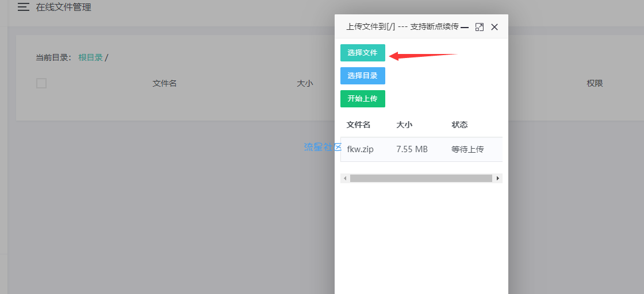Image resolution: width=644 pixels, height=294 pixels.
Task: Click the 状态 column header
Action: click(459, 125)
